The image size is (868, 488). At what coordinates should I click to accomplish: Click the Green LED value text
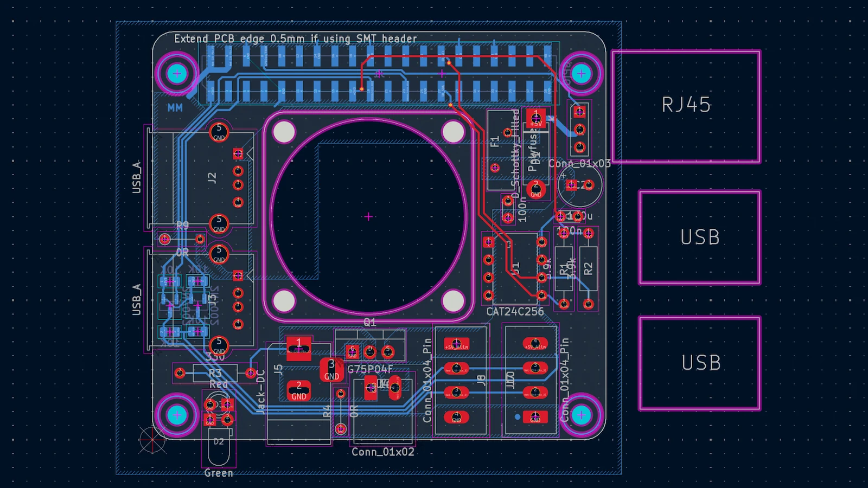coord(219,473)
